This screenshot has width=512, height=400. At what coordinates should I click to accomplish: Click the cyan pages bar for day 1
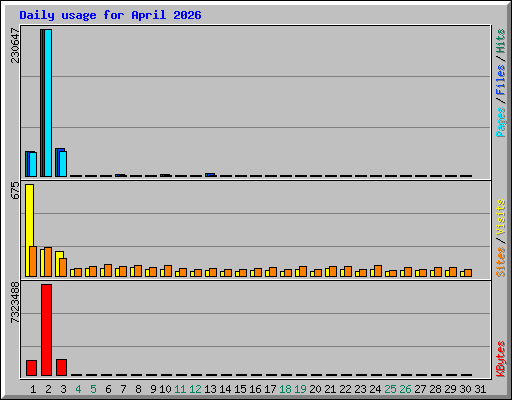[x=33, y=164]
